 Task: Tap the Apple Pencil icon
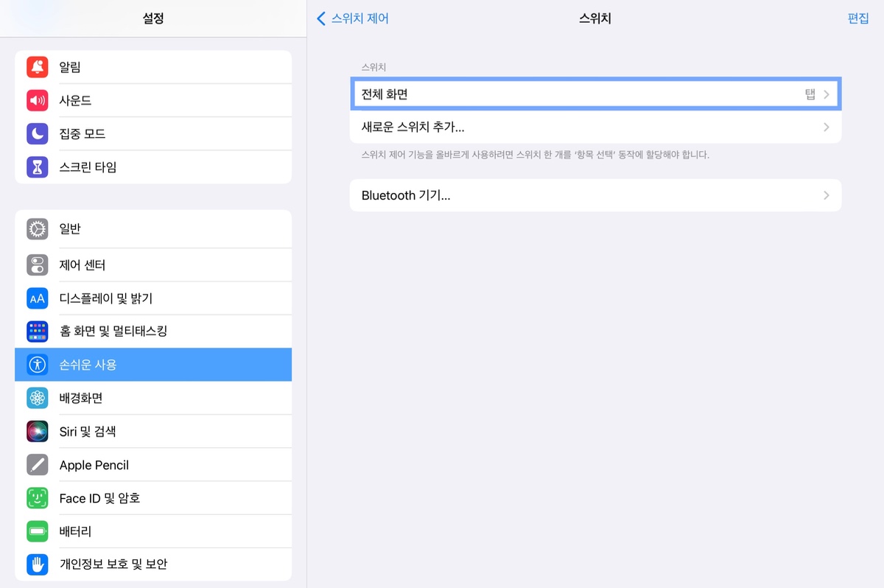(x=38, y=465)
